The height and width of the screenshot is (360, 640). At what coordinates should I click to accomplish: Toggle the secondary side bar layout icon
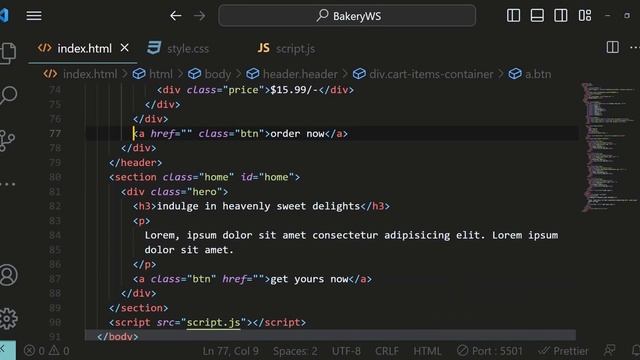(560, 16)
